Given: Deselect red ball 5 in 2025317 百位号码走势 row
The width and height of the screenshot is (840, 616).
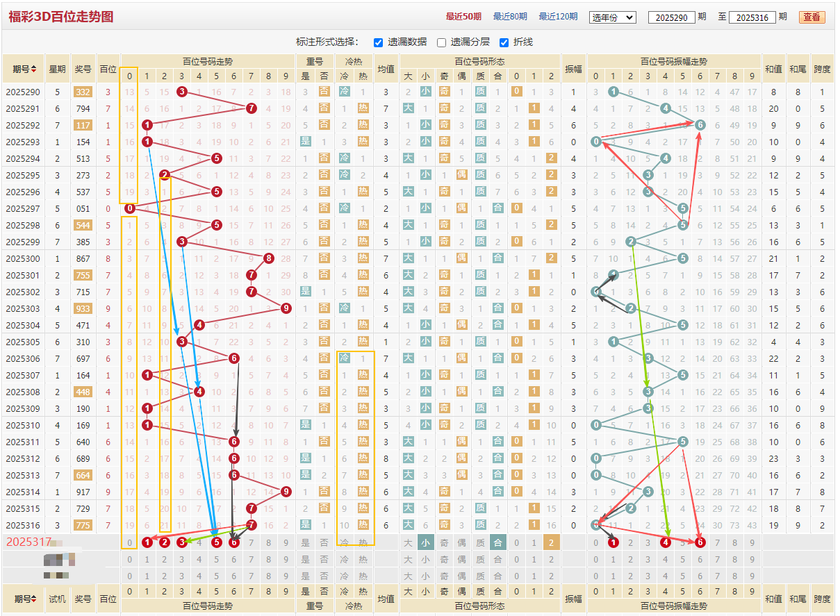Looking at the screenshot, I should [217, 542].
